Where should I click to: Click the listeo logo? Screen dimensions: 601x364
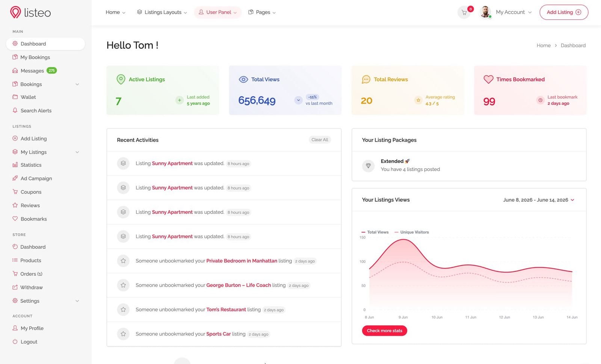tap(30, 12)
